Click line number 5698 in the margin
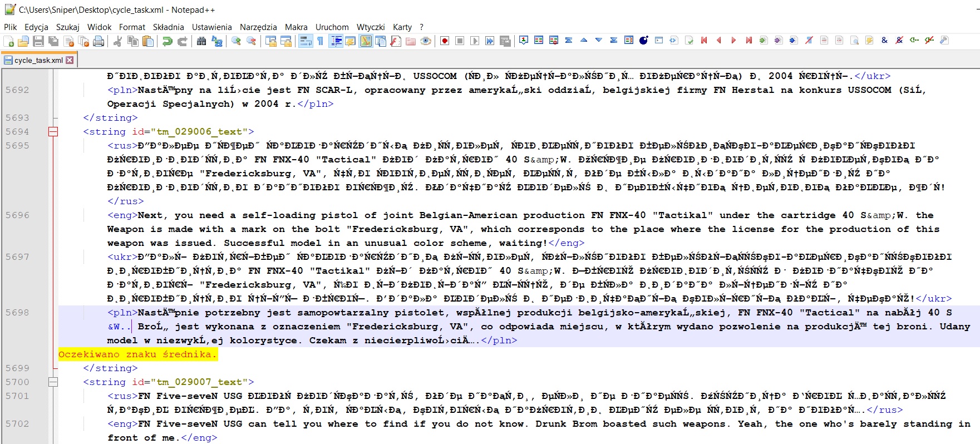This screenshot has height=444, width=980. 17,313
